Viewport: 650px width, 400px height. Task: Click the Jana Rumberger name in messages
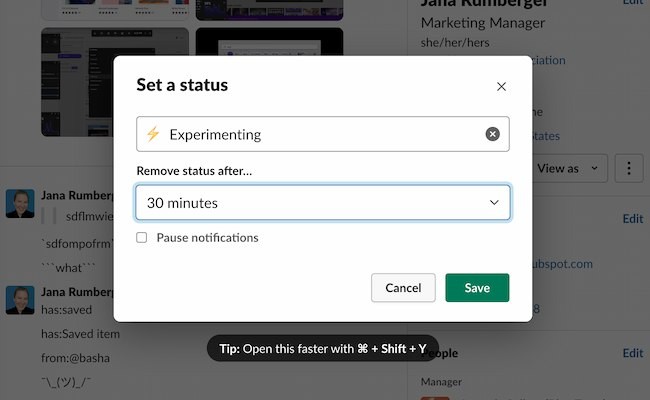80,195
